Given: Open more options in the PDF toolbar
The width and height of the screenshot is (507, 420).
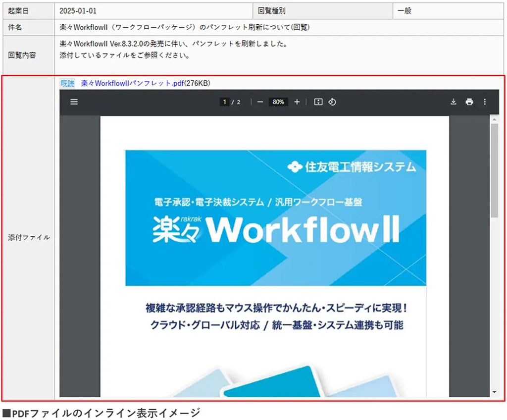Looking at the screenshot, I should pyautogui.click(x=485, y=102).
